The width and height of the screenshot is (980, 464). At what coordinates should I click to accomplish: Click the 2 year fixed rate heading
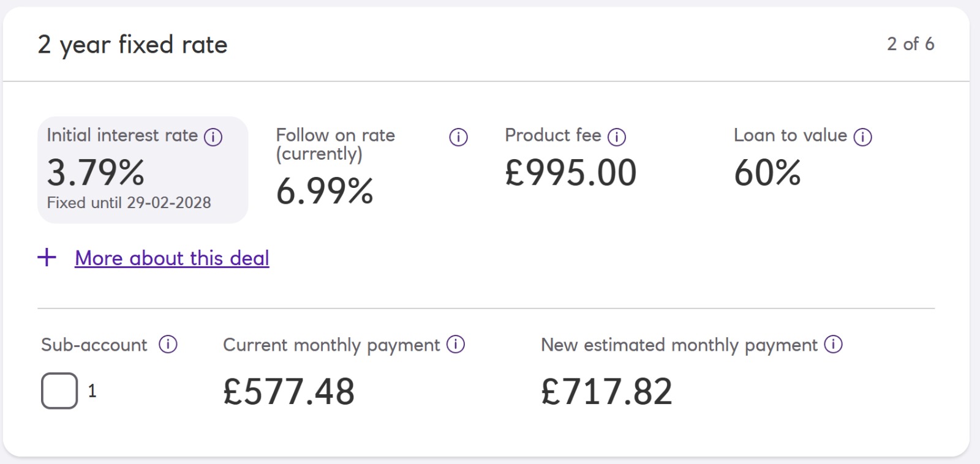coord(132,45)
